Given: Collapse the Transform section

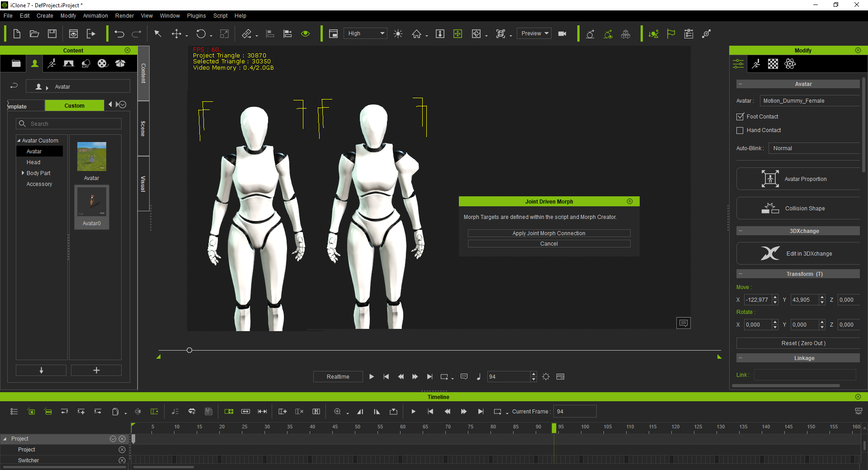Looking at the screenshot, I should pyautogui.click(x=741, y=274).
